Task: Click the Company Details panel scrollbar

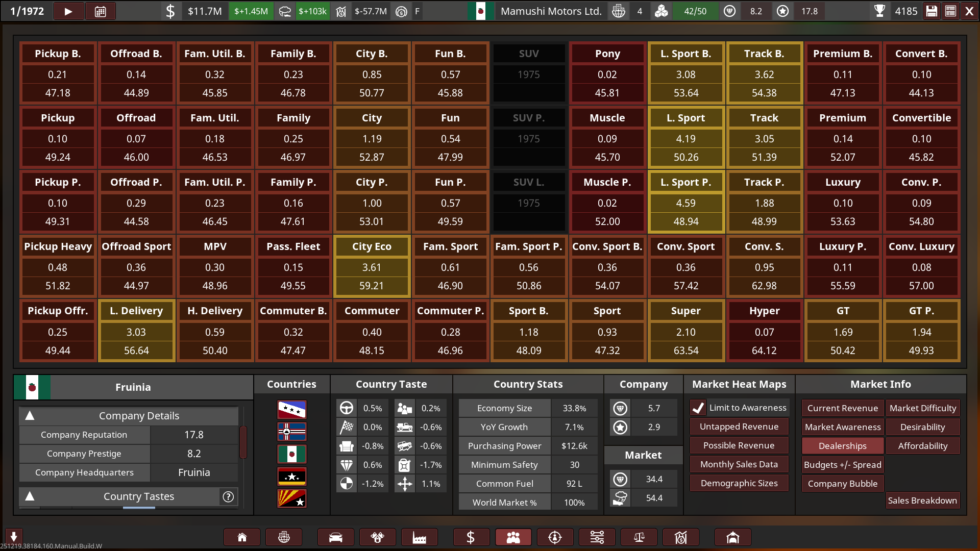Action: click(243, 442)
